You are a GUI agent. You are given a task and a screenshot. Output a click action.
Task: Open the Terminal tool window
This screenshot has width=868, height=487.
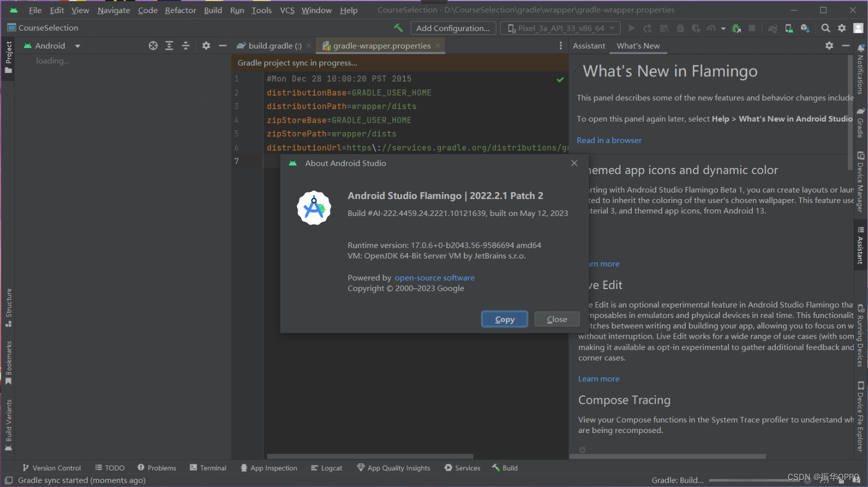(208, 468)
